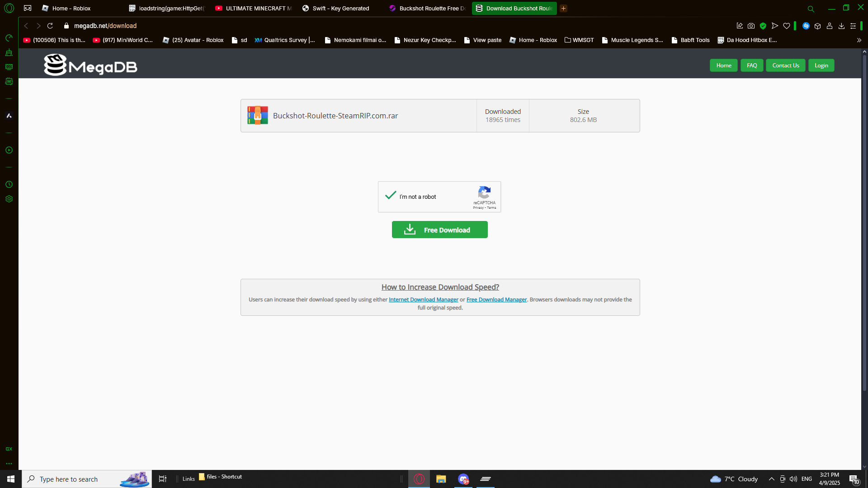The height and width of the screenshot is (488, 868).
Task: Open File Explorer from the taskbar
Action: (441, 479)
